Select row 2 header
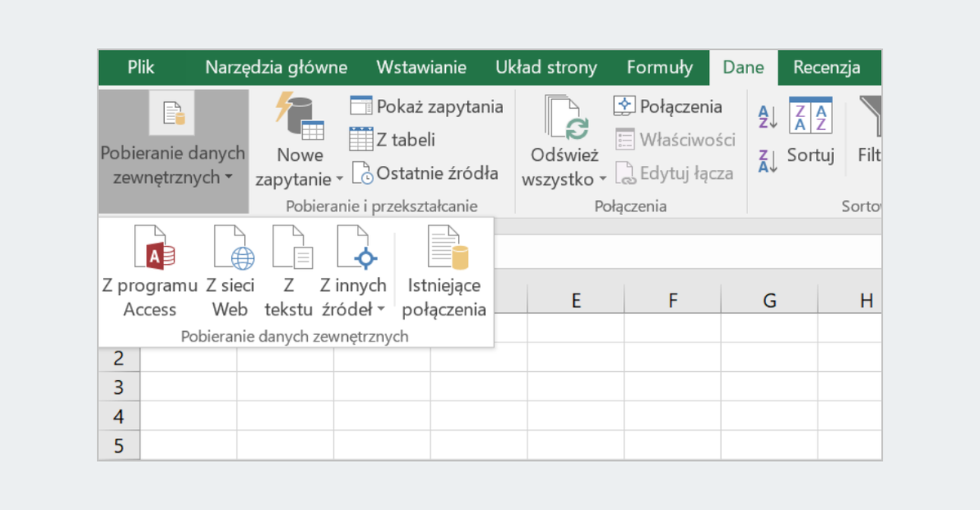 119,358
